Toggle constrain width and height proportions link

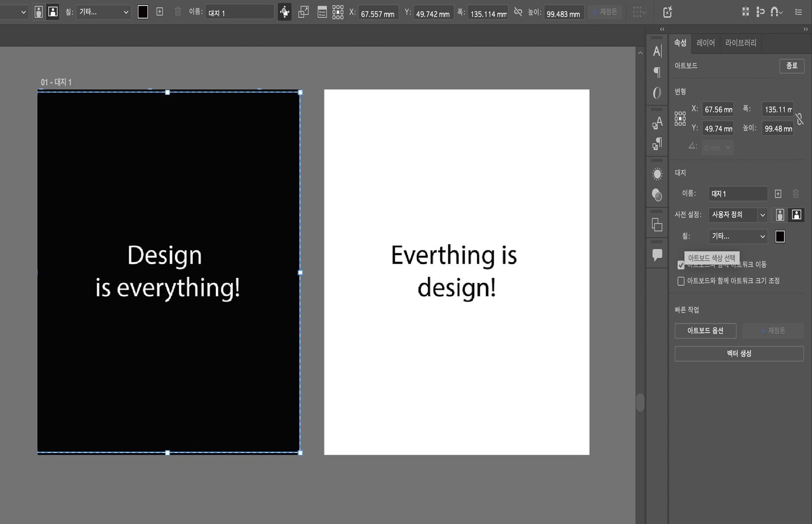pos(799,119)
